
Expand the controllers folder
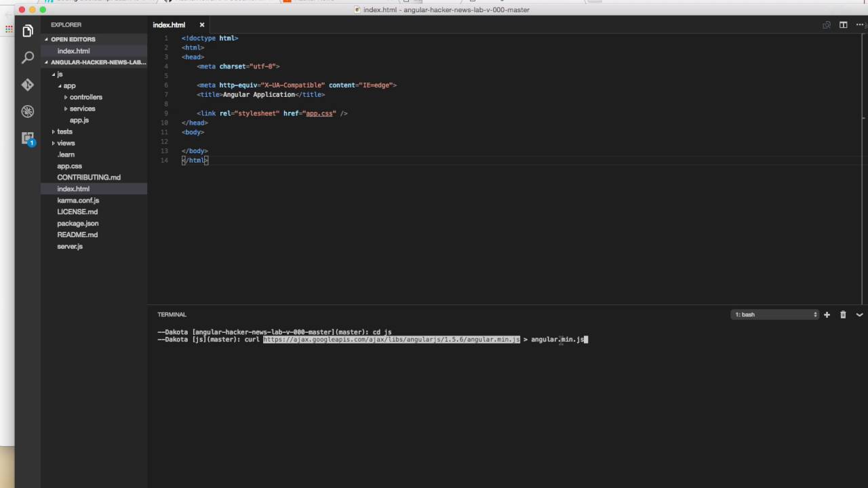coord(85,97)
